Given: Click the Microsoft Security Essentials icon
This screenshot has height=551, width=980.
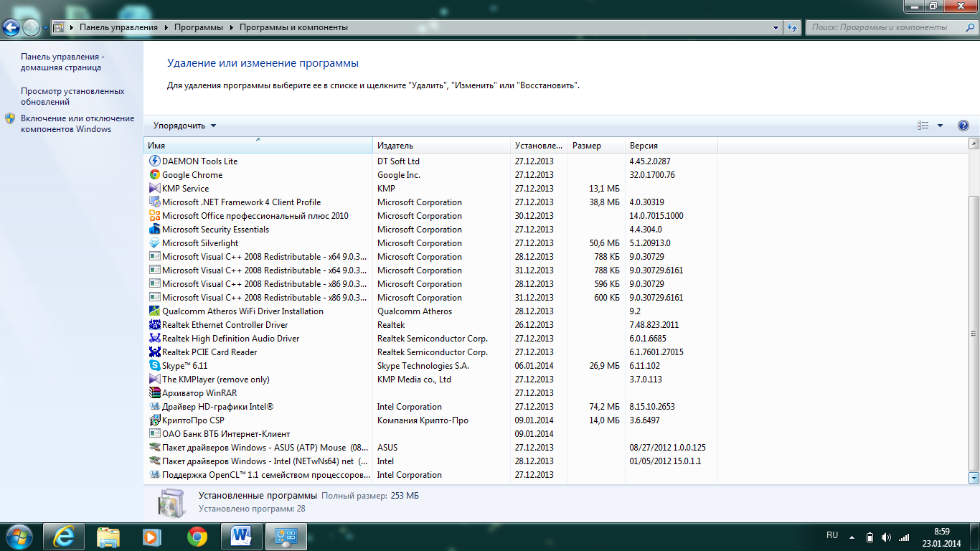Looking at the screenshot, I should pyautogui.click(x=154, y=230).
